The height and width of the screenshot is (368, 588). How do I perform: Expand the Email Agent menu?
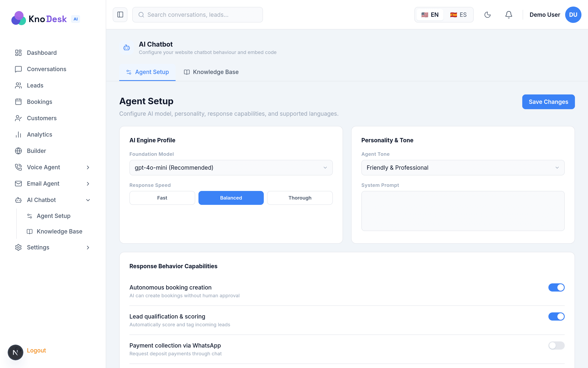[53, 184]
